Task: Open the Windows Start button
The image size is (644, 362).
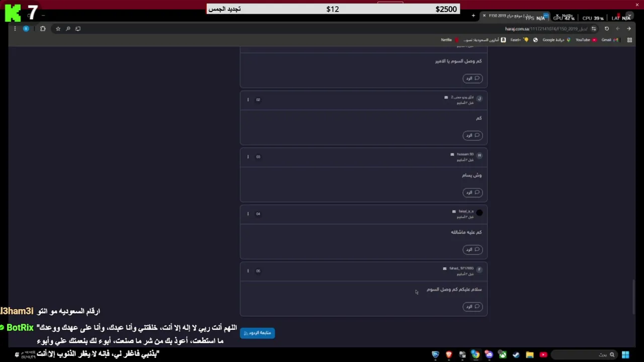Action: (x=625, y=355)
